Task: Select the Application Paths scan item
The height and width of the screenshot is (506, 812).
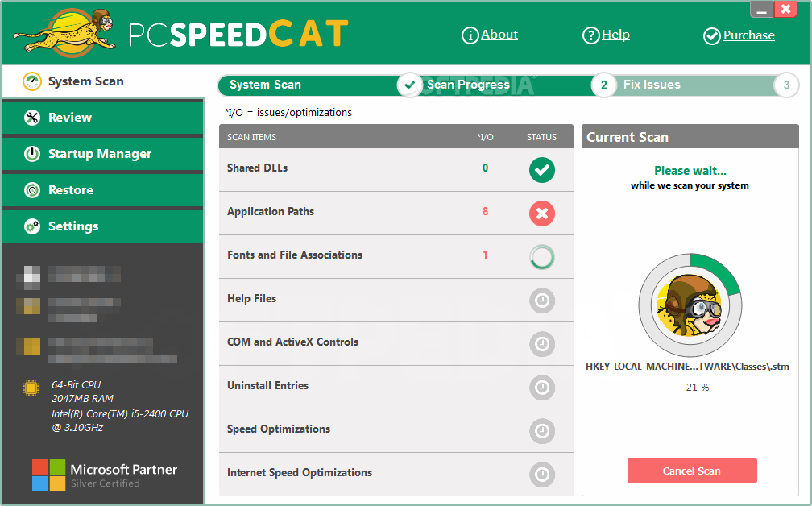Action: pos(396,214)
